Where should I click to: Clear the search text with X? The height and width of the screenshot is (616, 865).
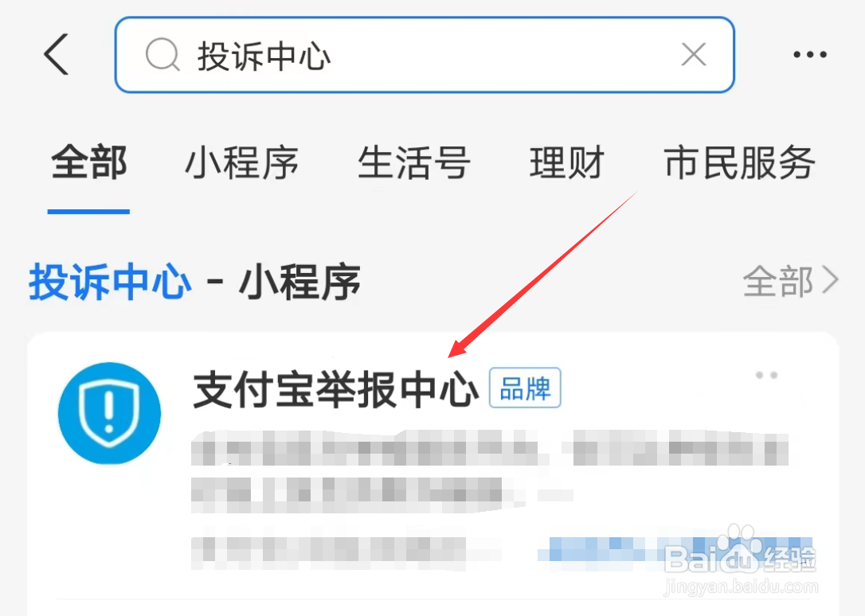694,55
